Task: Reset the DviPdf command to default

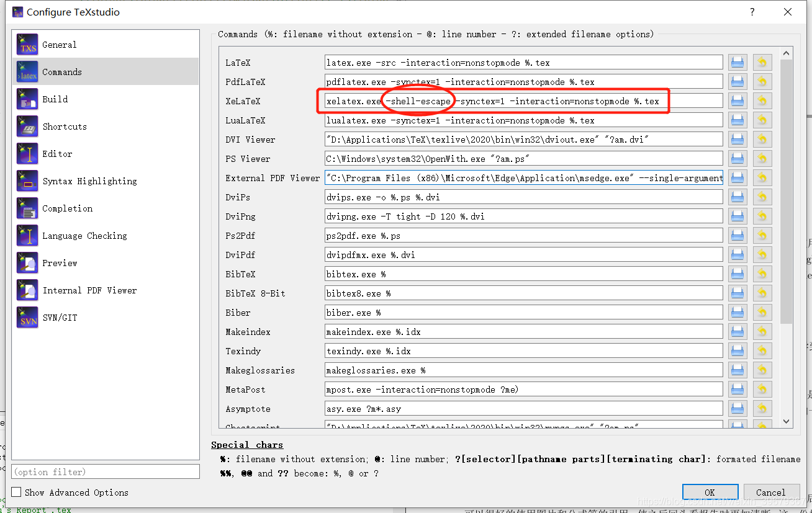Action: click(x=762, y=254)
